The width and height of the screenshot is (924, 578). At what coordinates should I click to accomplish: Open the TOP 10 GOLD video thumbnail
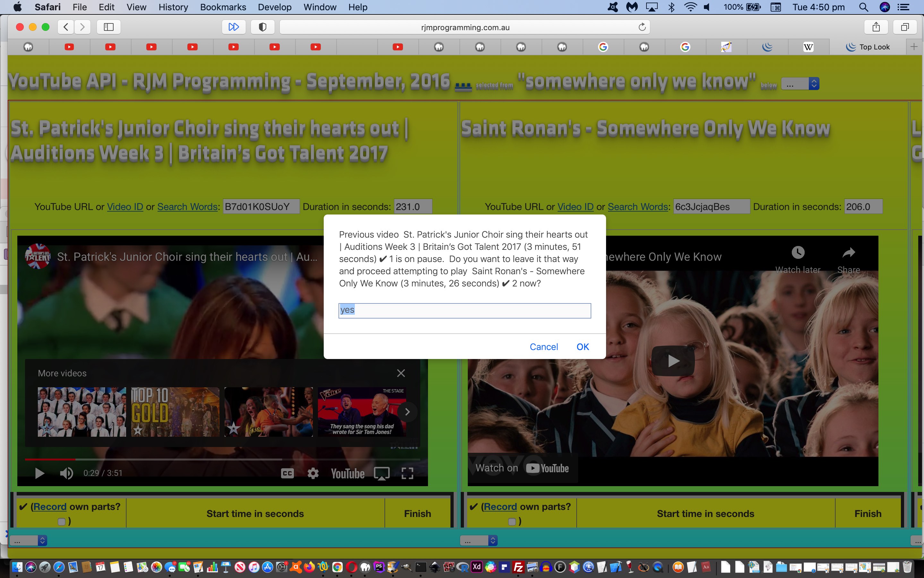(175, 412)
